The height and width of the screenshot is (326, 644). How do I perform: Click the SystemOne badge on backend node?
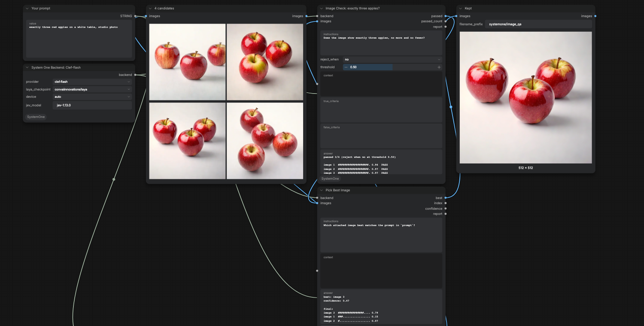pyautogui.click(x=36, y=117)
